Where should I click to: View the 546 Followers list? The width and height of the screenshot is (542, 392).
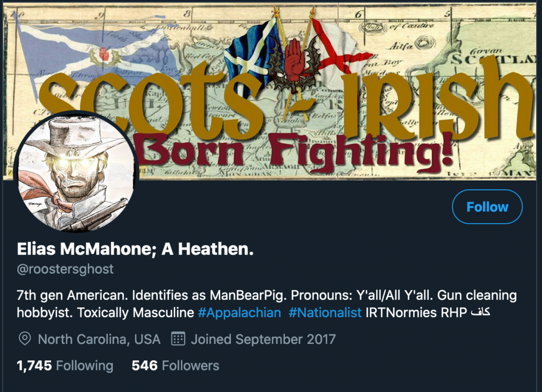click(175, 366)
